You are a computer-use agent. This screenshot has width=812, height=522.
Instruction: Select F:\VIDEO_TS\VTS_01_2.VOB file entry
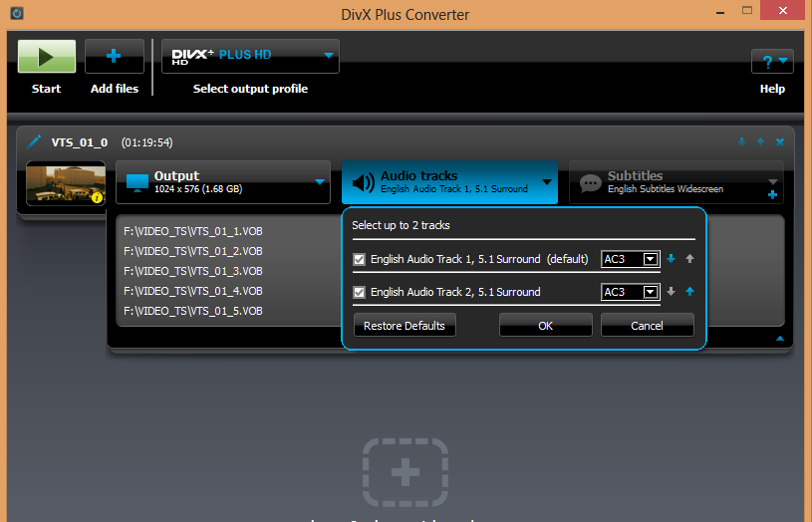[193, 251]
